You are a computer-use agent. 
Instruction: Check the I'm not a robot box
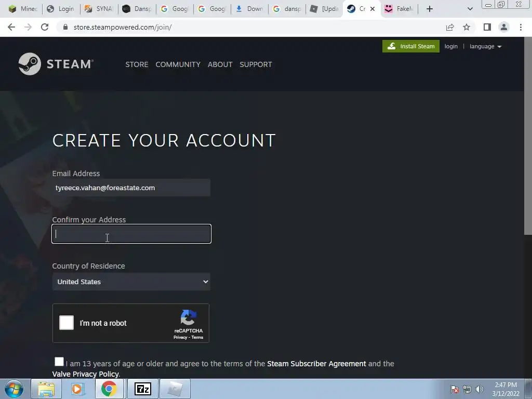(66, 323)
